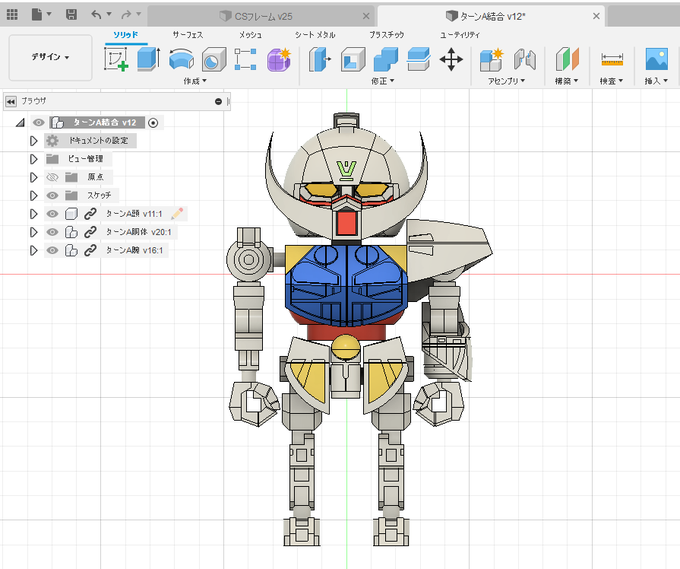Switch to the サーフェス tab
Viewport: 680px width, 569px height.
[188, 35]
